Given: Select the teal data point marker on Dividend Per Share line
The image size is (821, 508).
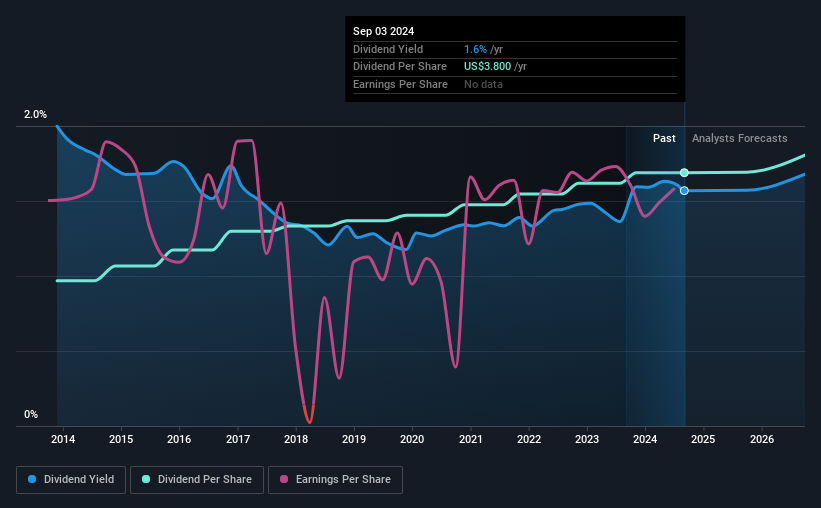Looking at the screenshot, I should click(x=684, y=173).
